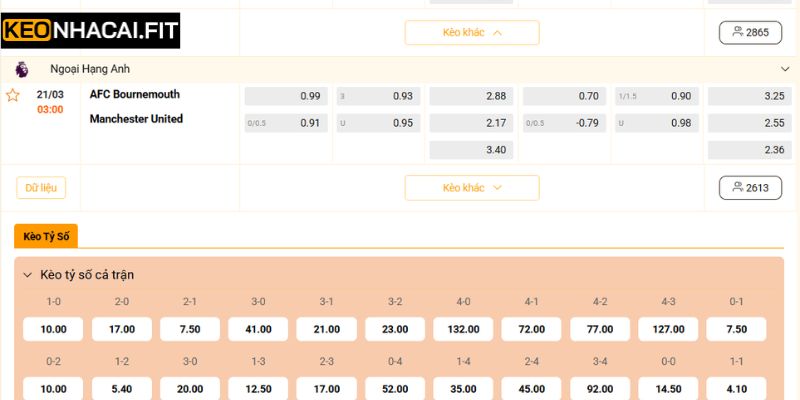Pick correct score 1-3 at 12.50

coord(258,389)
